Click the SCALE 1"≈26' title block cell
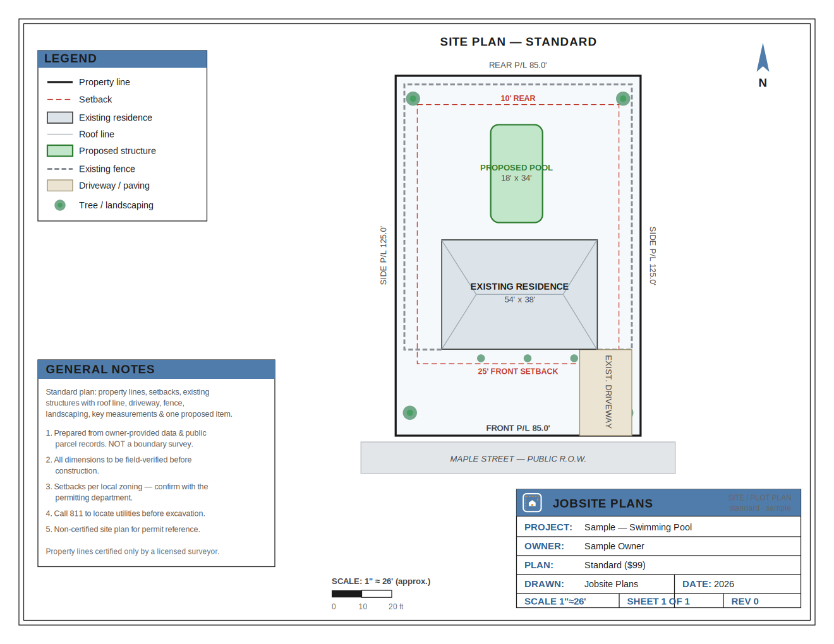 (568, 601)
